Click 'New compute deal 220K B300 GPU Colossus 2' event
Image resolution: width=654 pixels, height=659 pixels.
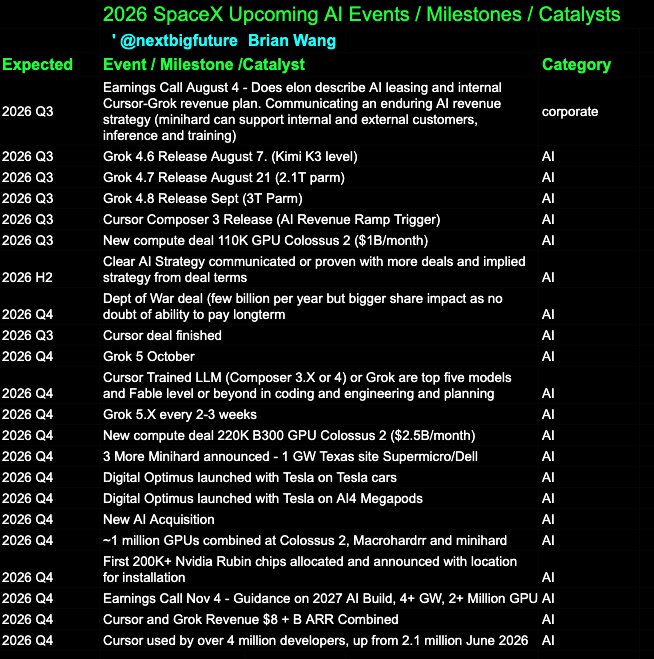289,435
